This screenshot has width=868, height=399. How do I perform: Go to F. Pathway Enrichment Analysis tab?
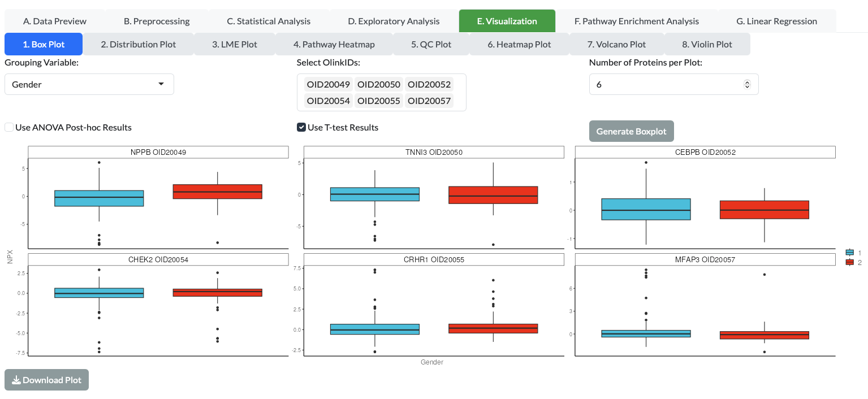pyautogui.click(x=637, y=21)
